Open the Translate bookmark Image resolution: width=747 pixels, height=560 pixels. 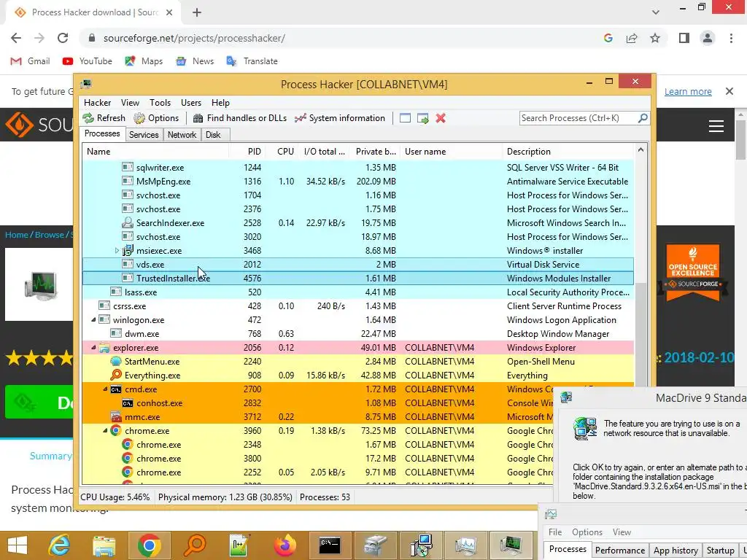click(252, 61)
